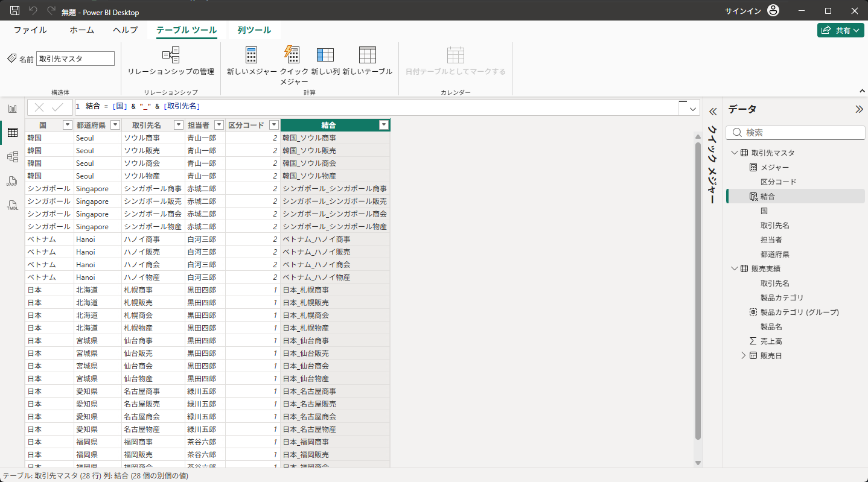Open TMDL view icon

12,205
